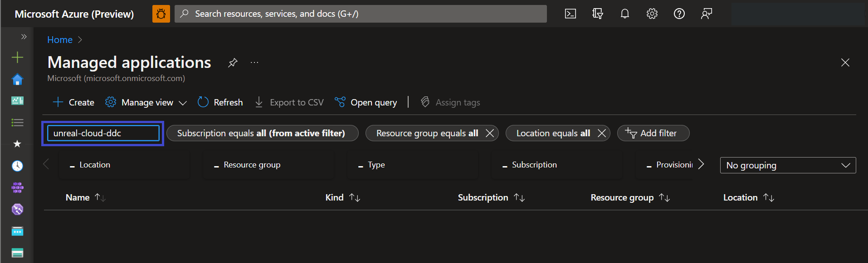This screenshot has width=868, height=263.
Task: Click Create button
Action: [73, 102]
